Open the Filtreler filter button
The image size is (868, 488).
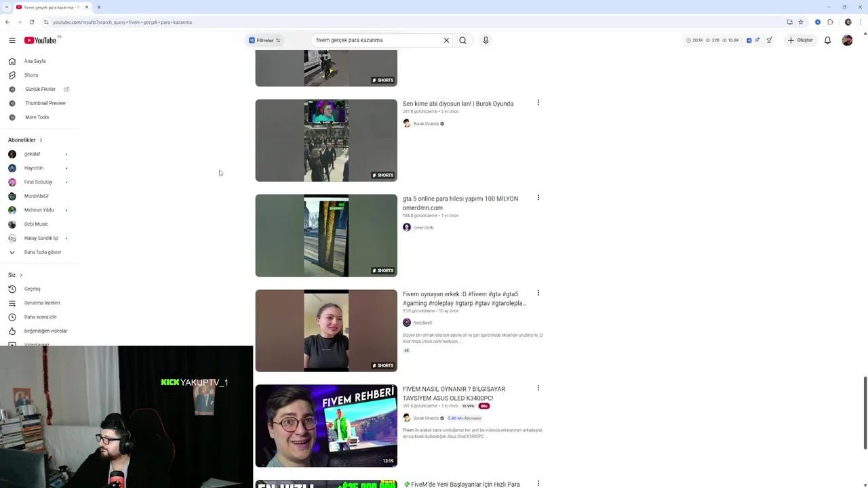(264, 41)
